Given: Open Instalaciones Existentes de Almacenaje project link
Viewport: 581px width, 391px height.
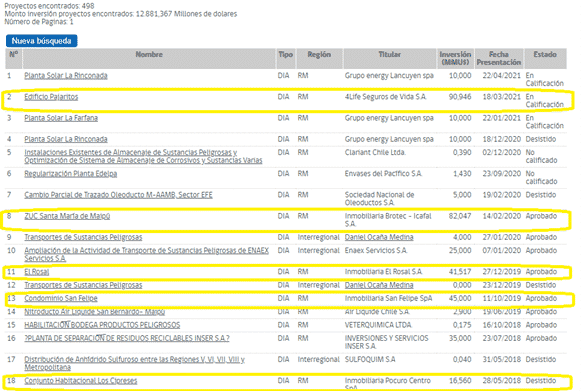Looking at the screenshot, I should tap(143, 156).
